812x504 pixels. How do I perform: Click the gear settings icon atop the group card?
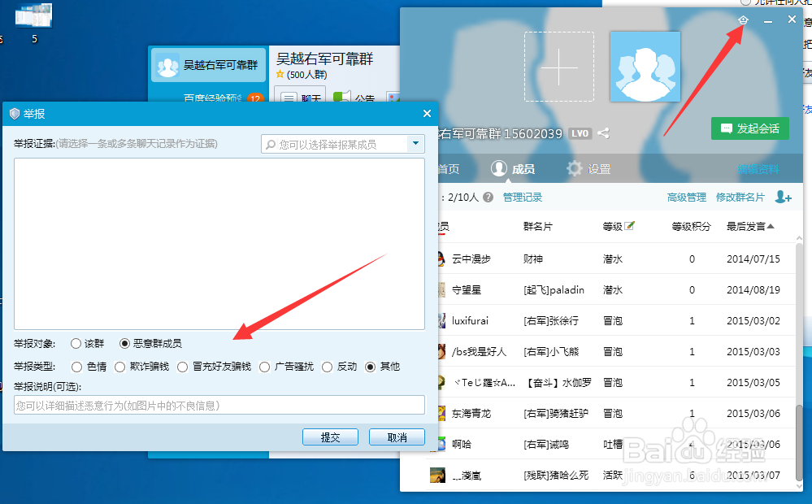(742, 19)
